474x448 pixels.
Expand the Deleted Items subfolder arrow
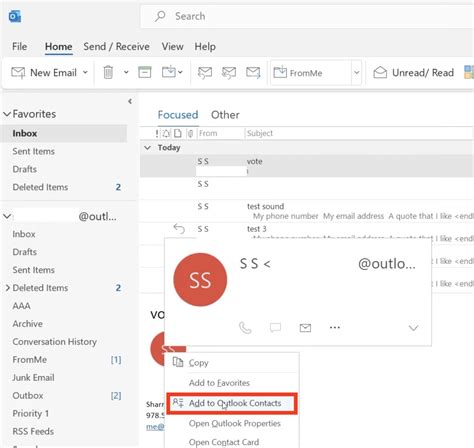click(x=7, y=288)
